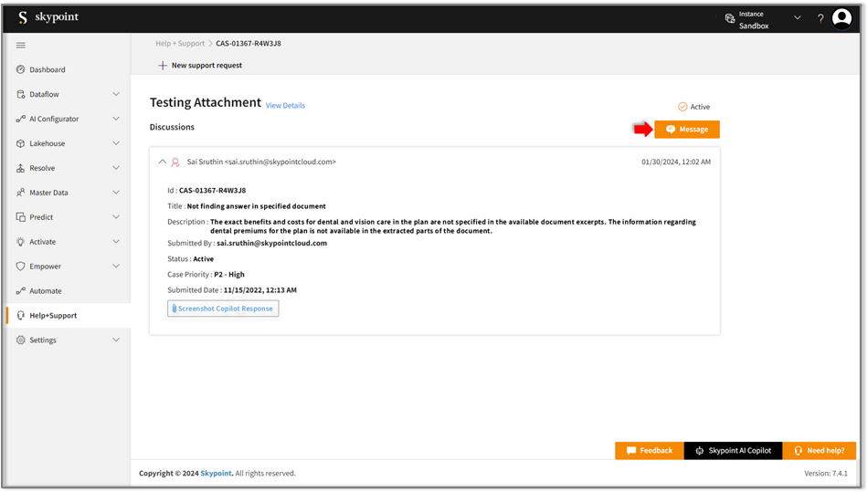Viewport: 868px width, 492px height.
Task: Click the user icon beside Sai Sruthin
Action: click(x=175, y=162)
